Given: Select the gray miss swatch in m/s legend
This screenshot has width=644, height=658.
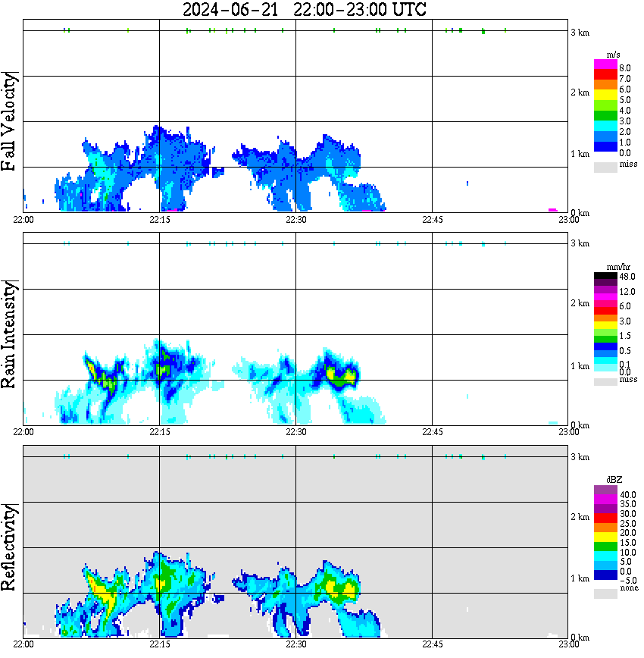Looking at the screenshot, I should point(605,167).
